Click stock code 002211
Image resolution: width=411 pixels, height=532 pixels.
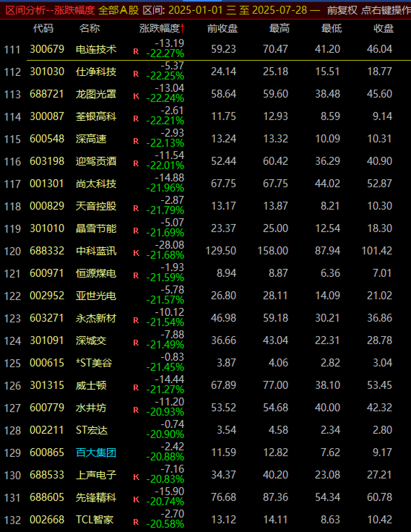(x=47, y=430)
